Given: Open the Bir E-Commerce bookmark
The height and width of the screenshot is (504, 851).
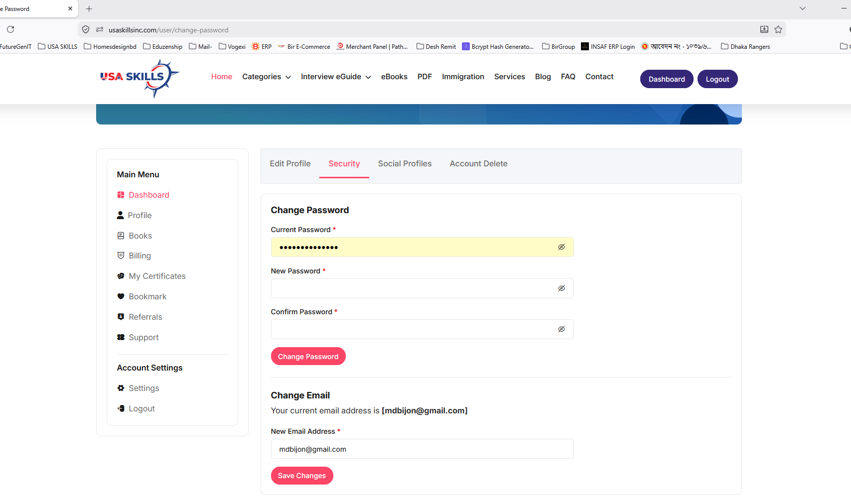Looking at the screenshot, I should (304, 46).
